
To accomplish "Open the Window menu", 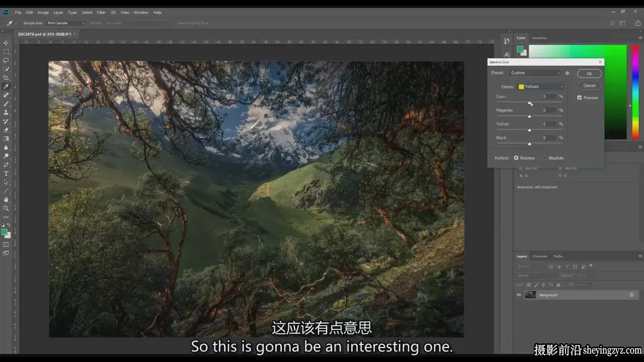I will coord(141,12).
